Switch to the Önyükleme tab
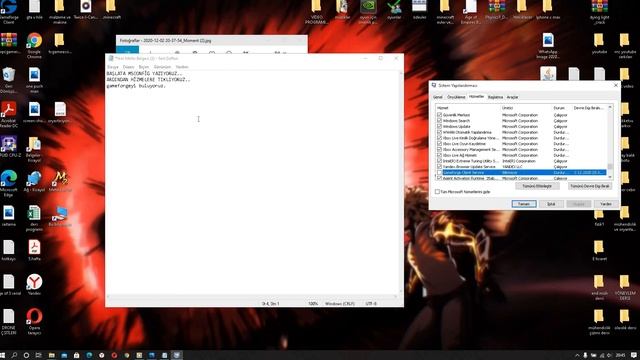Viewport: 640px width, 360px height. [x=456, y=97]
